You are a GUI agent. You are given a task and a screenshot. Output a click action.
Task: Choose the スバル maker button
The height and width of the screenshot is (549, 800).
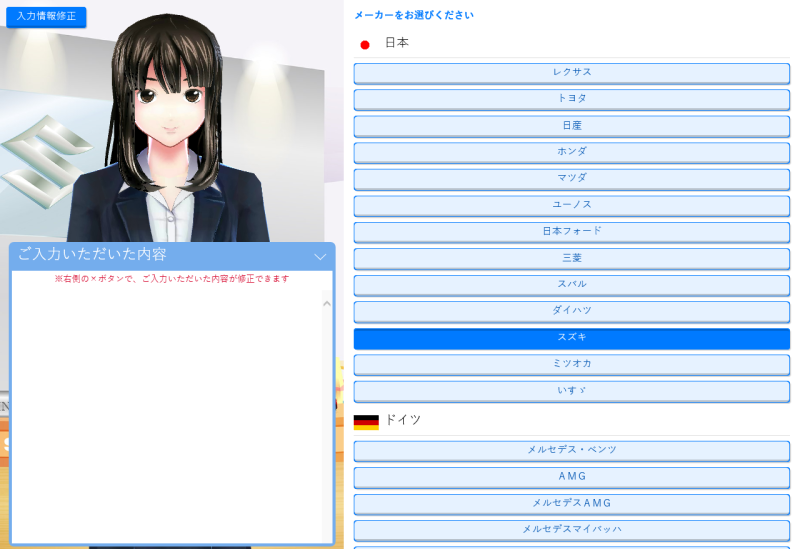point(571,285)
